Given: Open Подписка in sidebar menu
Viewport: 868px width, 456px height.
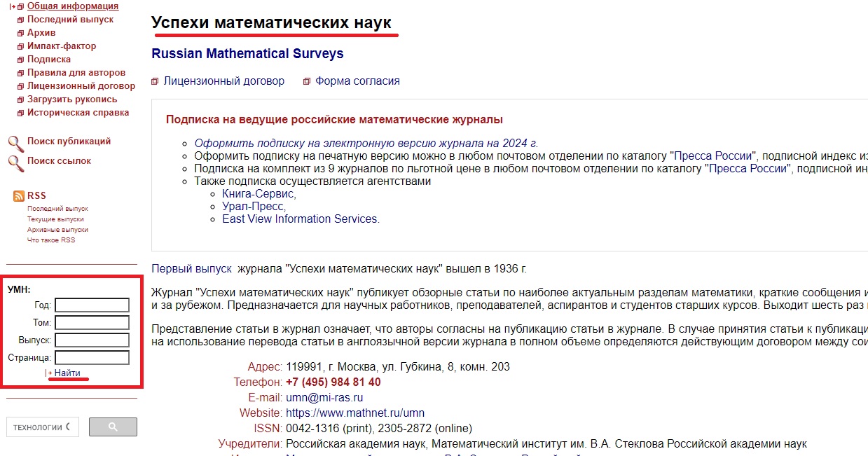Looking at the screenshot, I should [x=49, y=60].
